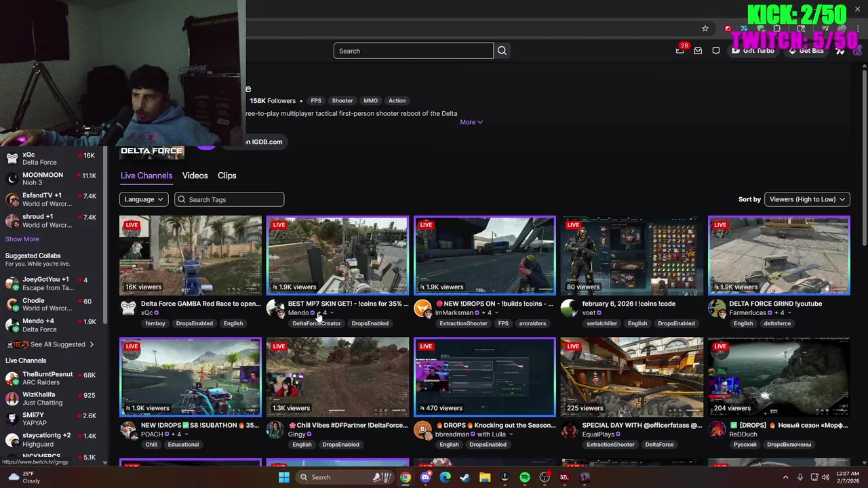Image resolution: width=868 pixels, height=488 pixels.
Task: Select the Shooter category tag
Action: 342,101
